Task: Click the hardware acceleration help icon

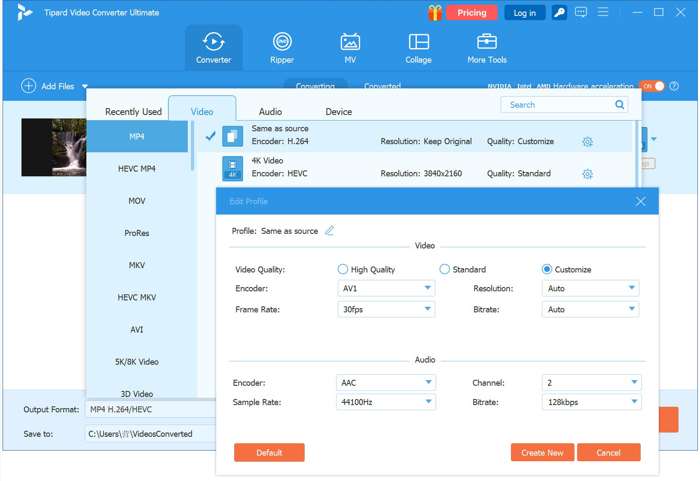Action: (674, 86)
